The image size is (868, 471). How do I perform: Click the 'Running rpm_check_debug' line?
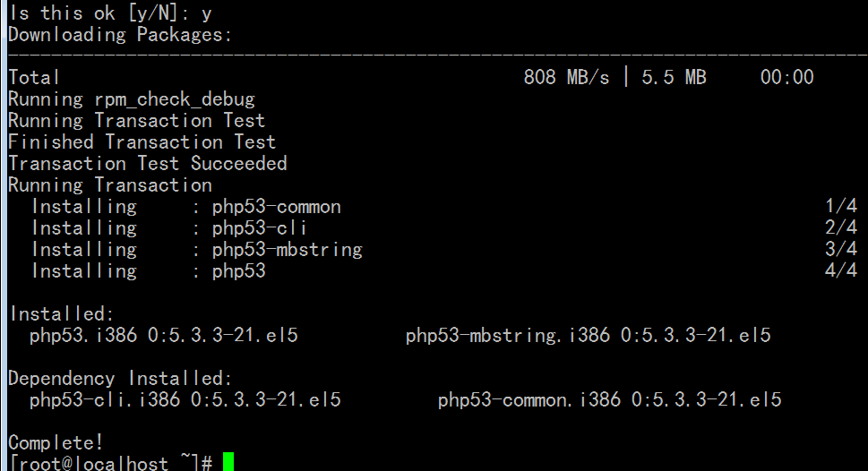coord(132,99)
